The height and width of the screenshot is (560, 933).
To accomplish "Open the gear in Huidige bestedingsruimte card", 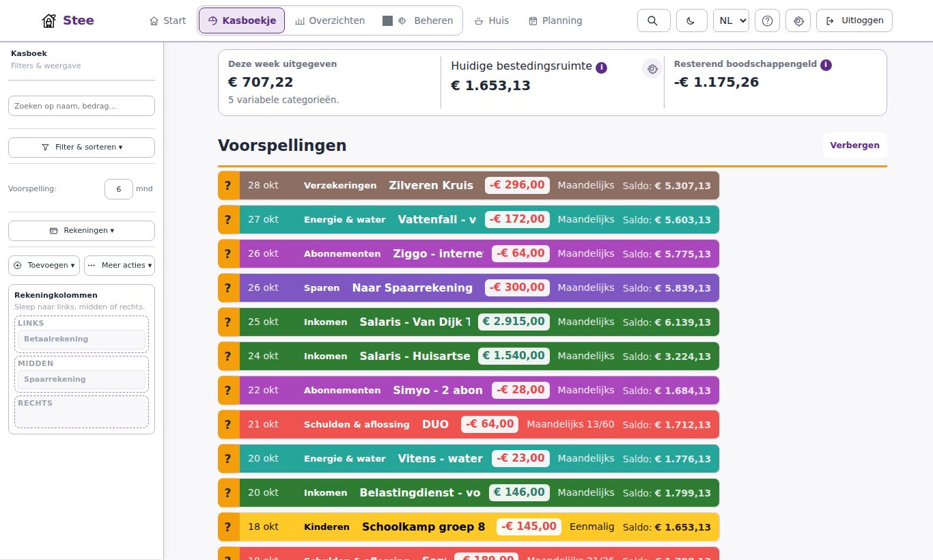I will (x=652, y=69).
